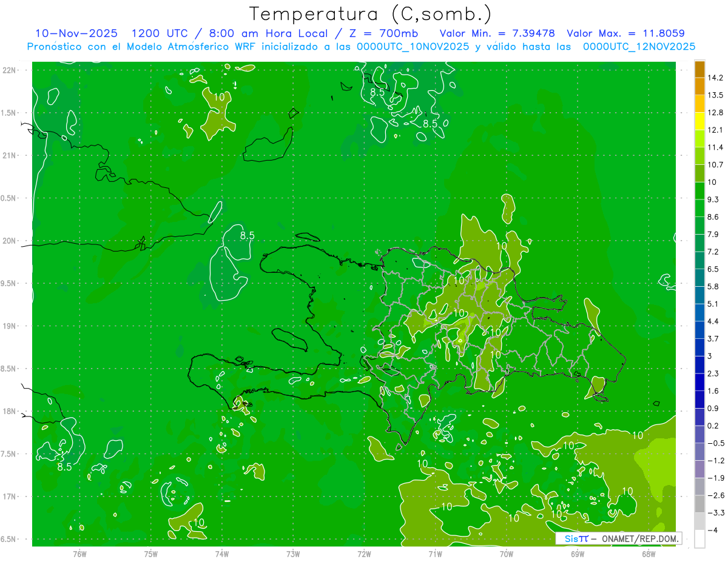Pick the white swatch below the -4 label
This screenshot has height=562, width=728.
click(x=699, y=539)
